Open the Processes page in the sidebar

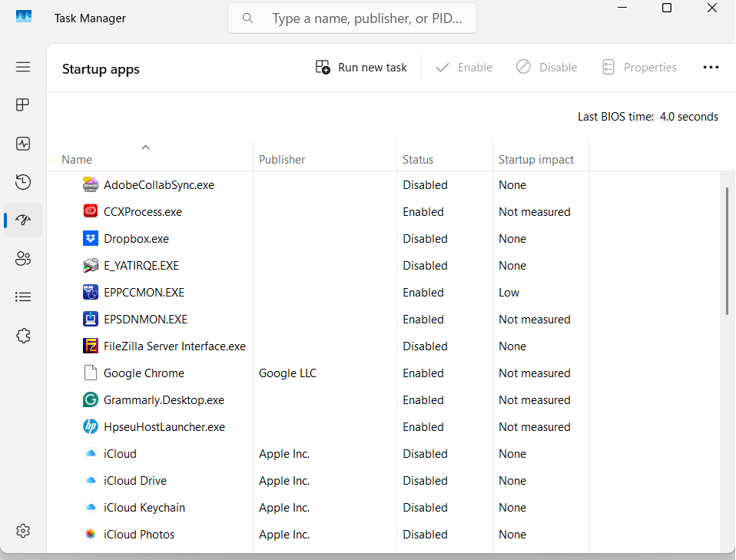click(23, 104)
